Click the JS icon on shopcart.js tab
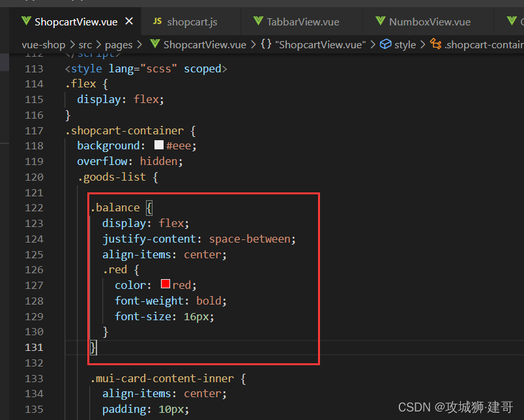This screenshot has width=524, height=420. (158, 22)
